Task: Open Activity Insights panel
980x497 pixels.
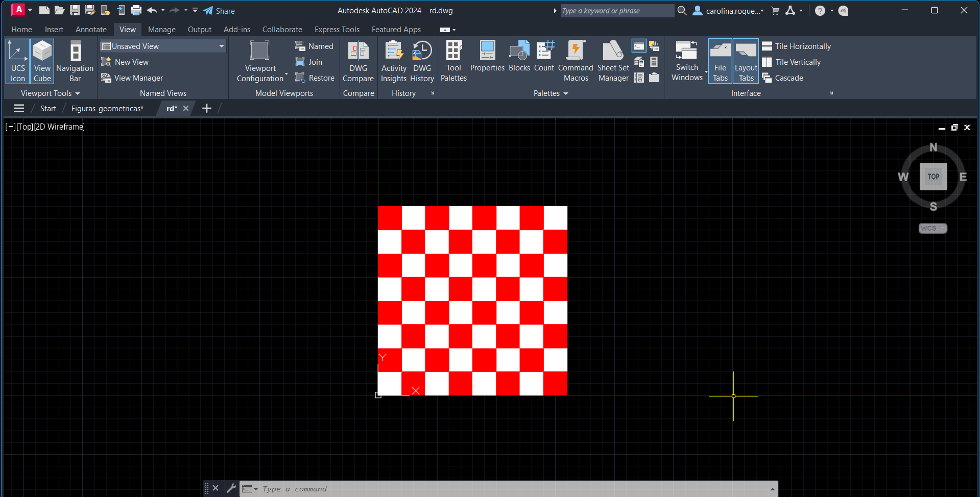Action: 394,61
